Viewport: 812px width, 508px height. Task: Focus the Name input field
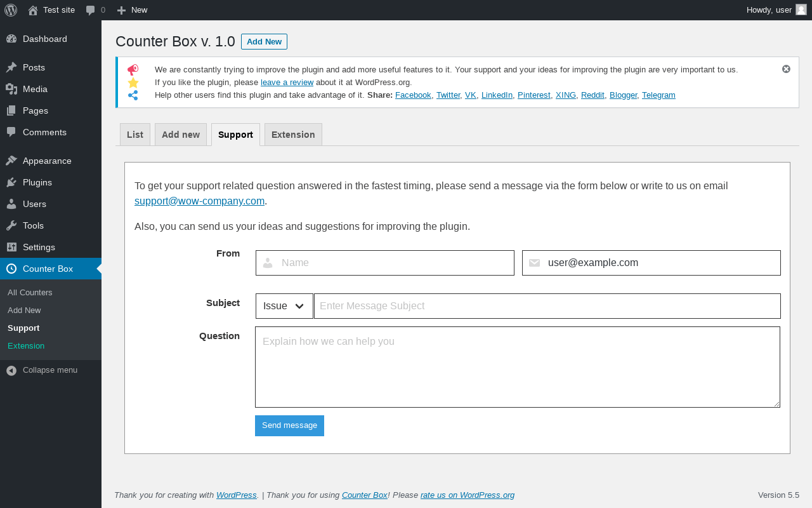click(385, 263)
